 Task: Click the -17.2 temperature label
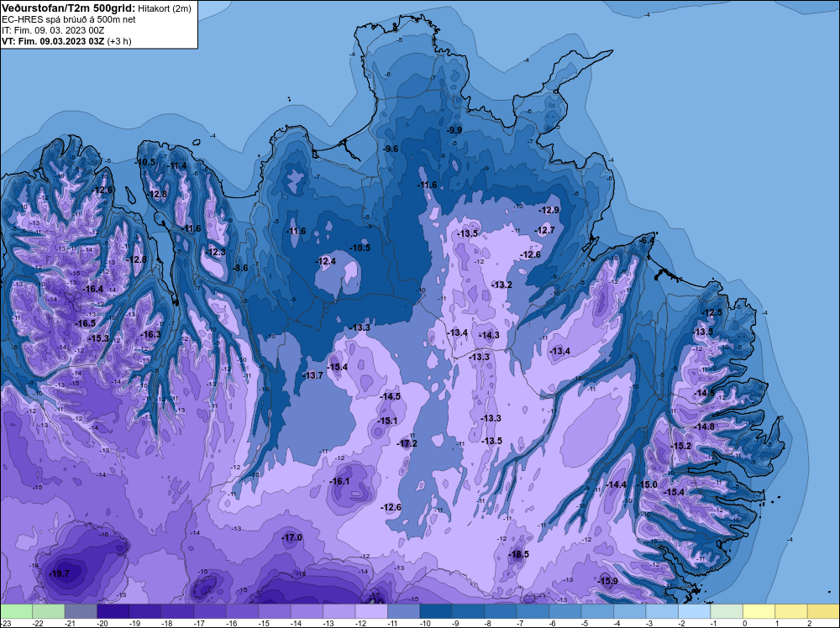(407, 443)
